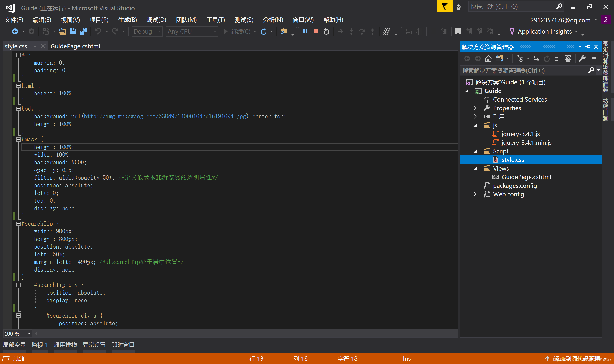Screen dimensions: 614x364
Task: Switch to the GuidePage.cshtml editor tab
Action: 75,46
